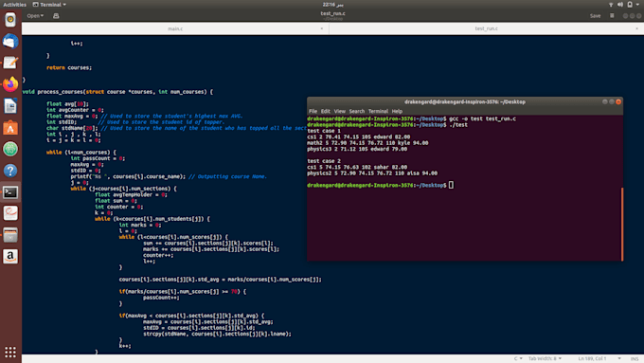Close the test_run.c tab
The width and height of the screenshot is (644, 363).
pos(636,28)
